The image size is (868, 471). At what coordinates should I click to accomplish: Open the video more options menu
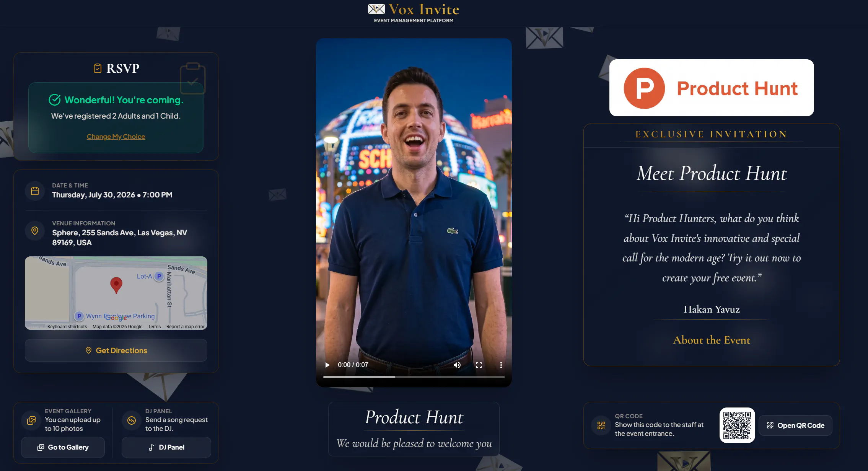501,365
